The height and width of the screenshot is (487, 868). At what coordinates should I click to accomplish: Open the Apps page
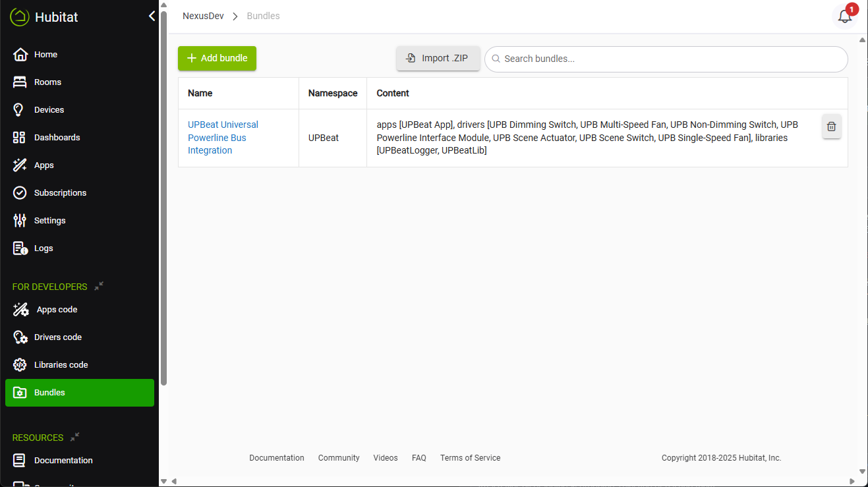43,165
